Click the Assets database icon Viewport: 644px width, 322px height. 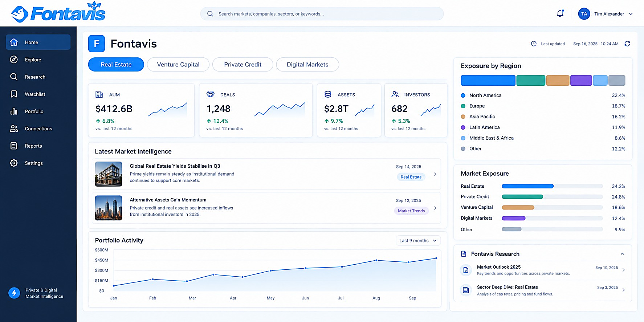(328, 94)
